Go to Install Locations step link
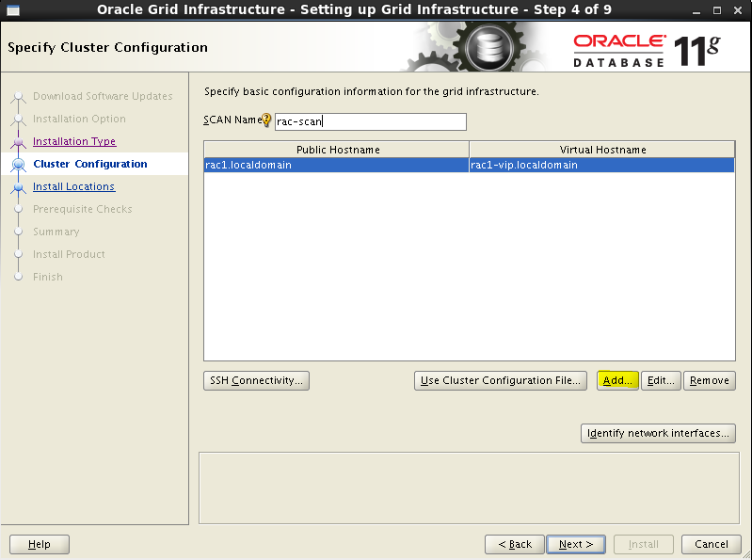 [73, 186]
